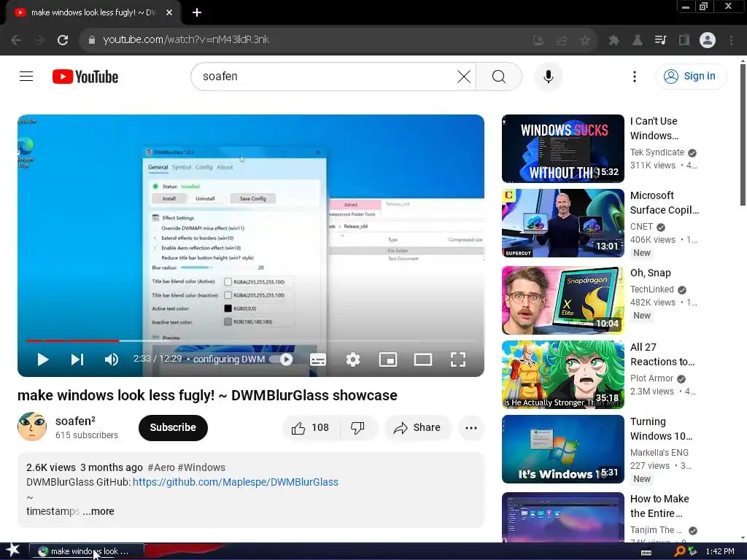747x560 pixels.
Task: Open 'How to Make the Entire...' video
Action: [563, 517]
